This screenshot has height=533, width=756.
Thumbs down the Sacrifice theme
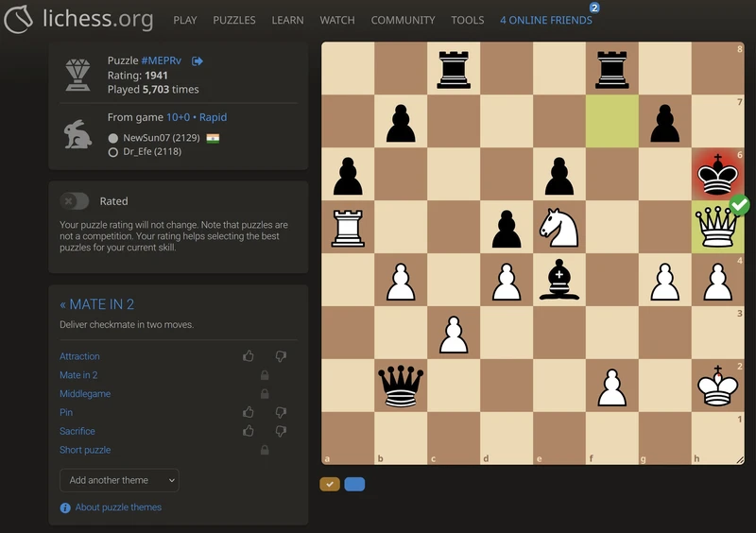pyautogui.click(x=281, y=431)
